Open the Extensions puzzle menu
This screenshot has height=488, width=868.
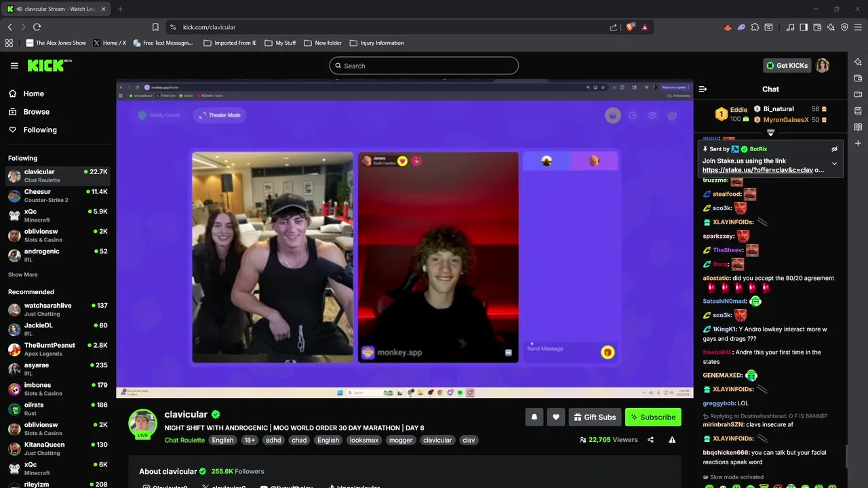click(755, 27)
